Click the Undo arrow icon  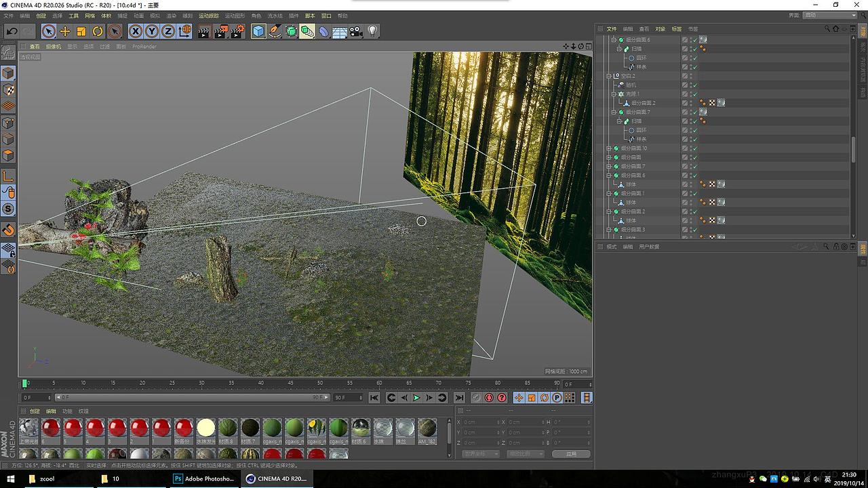pos(12,31)
